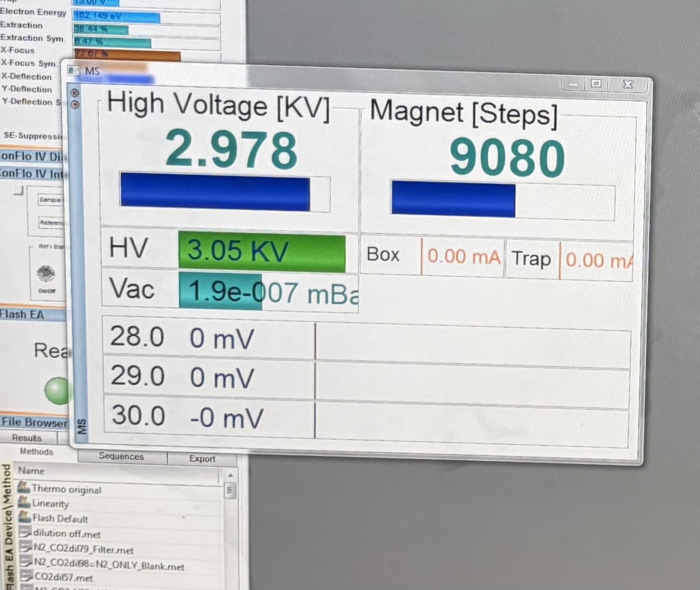
Task: Click the green Flash EA ready indicator
Action: (x=57, y=391)
